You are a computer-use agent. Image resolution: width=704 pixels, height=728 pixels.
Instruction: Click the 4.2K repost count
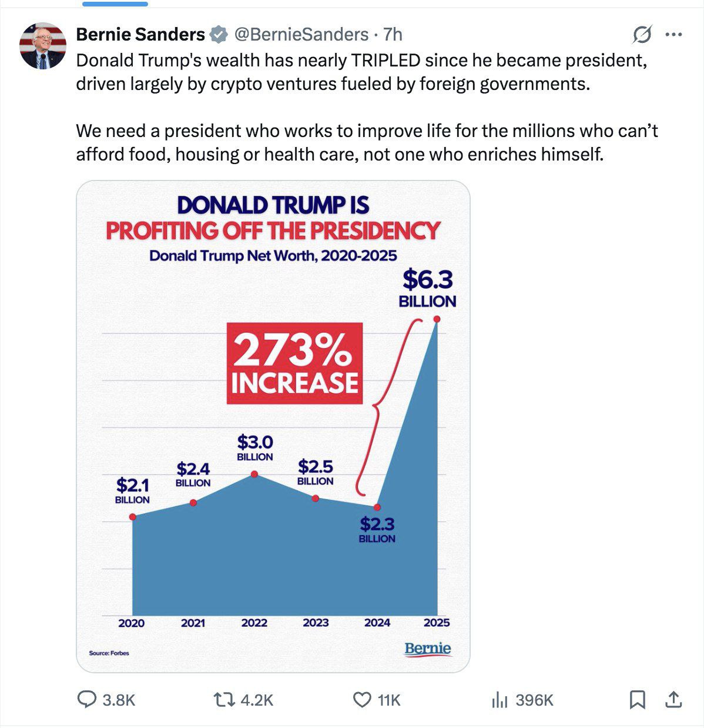pyautogui.click(x=257, y=700)
